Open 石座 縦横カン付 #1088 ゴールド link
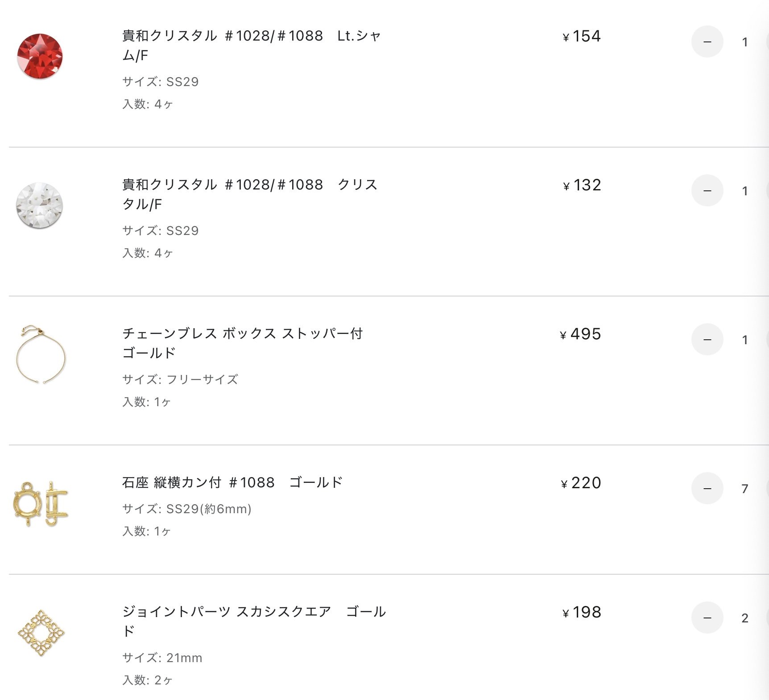 pyautogui.click(x=232, y=482)
